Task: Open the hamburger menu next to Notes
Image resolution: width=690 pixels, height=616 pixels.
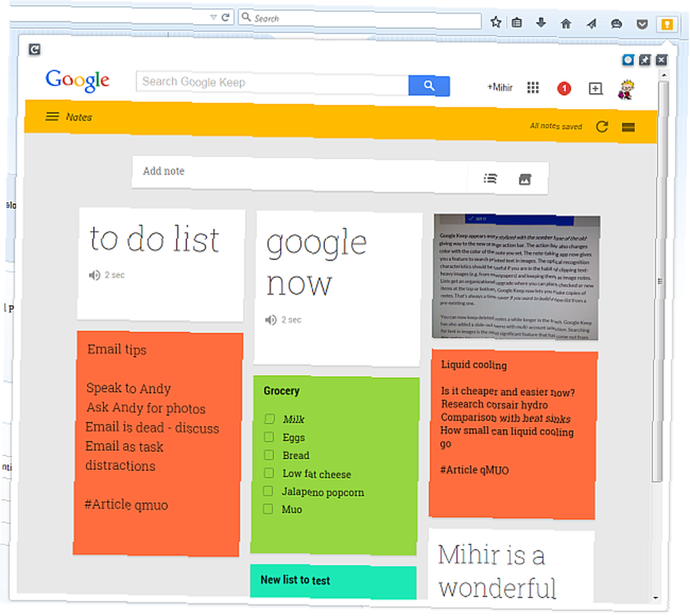Action: [x=52, y=117]
